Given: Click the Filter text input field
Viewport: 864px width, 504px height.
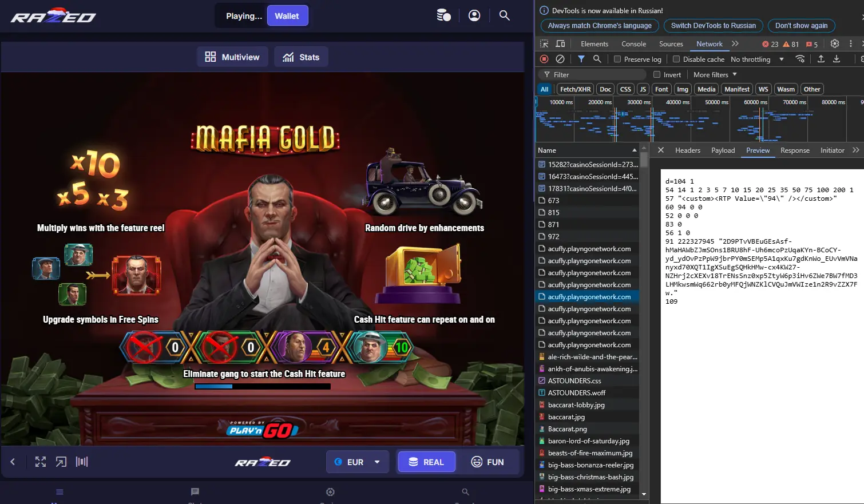Looking at the screenshot, I should pos(593,74).
